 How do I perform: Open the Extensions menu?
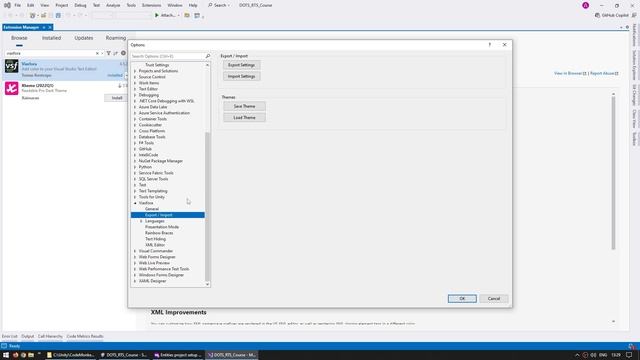tap(151, 5)
